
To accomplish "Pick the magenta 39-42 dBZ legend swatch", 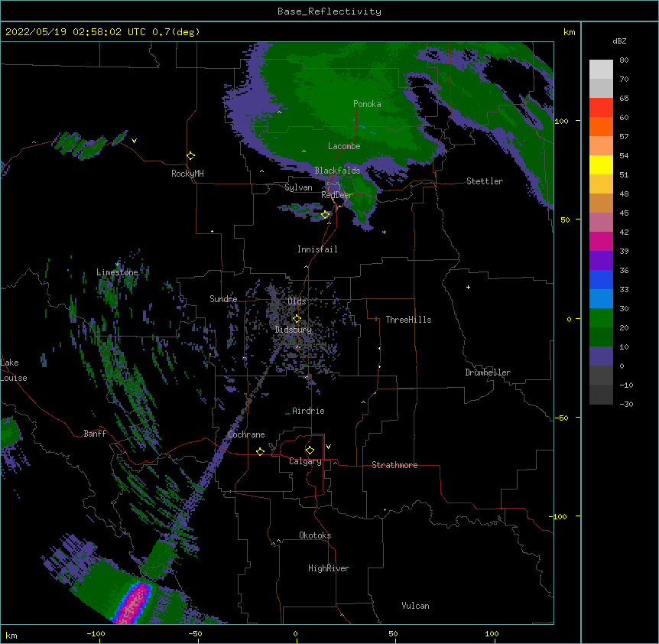I will pyautogui.click(x=601, y=241).
